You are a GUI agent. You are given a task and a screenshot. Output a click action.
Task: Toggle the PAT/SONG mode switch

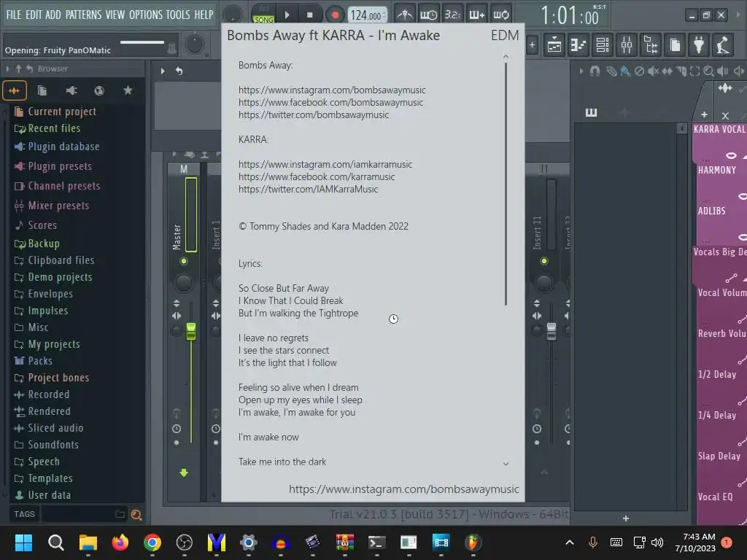click(263, 15)
